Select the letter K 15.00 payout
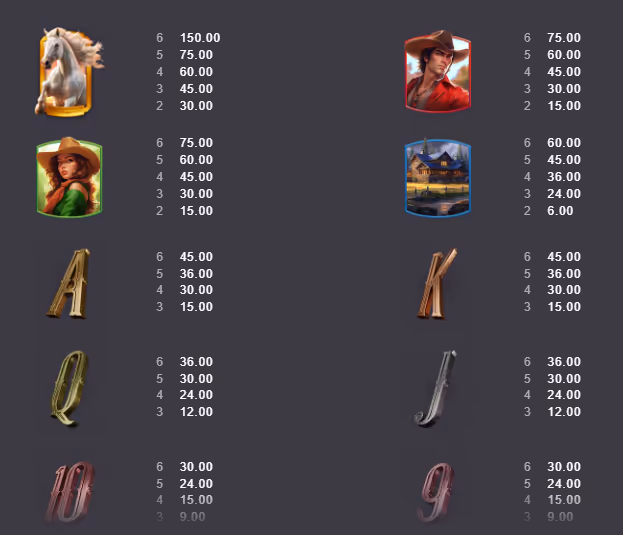 pyautogui.click(x=564, y=307)
